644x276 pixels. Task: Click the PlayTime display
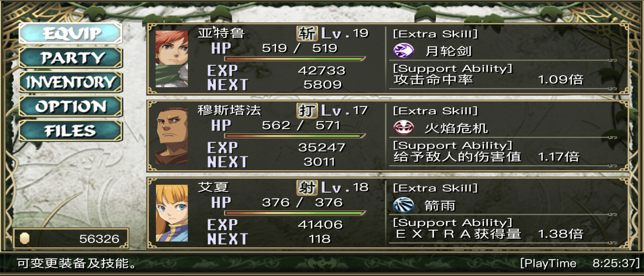pyautogui.click(x=579, y=263)
